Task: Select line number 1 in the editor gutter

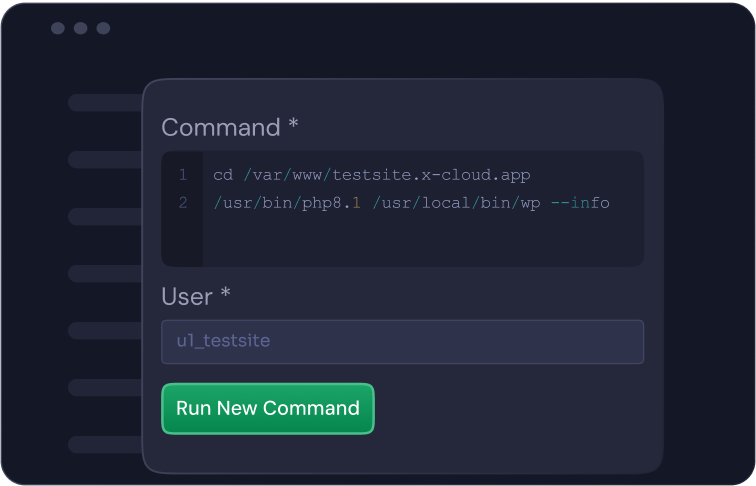Action: pos(182,175)
